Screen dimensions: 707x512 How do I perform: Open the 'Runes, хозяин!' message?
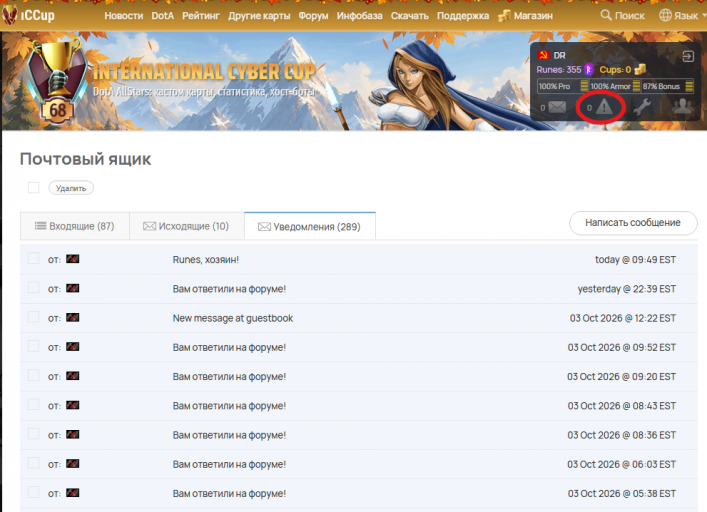click(206, 260)
